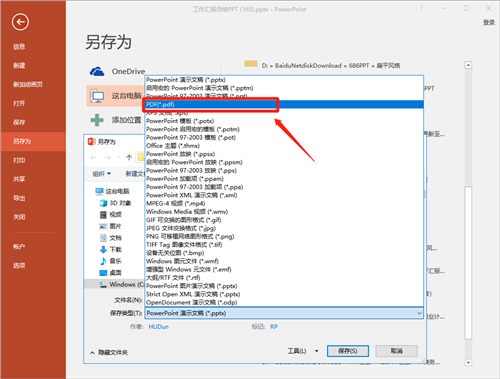Open recent locations arrow beside forward button
Viewport: 500px width, 379px height.
(x=119, y=157)
